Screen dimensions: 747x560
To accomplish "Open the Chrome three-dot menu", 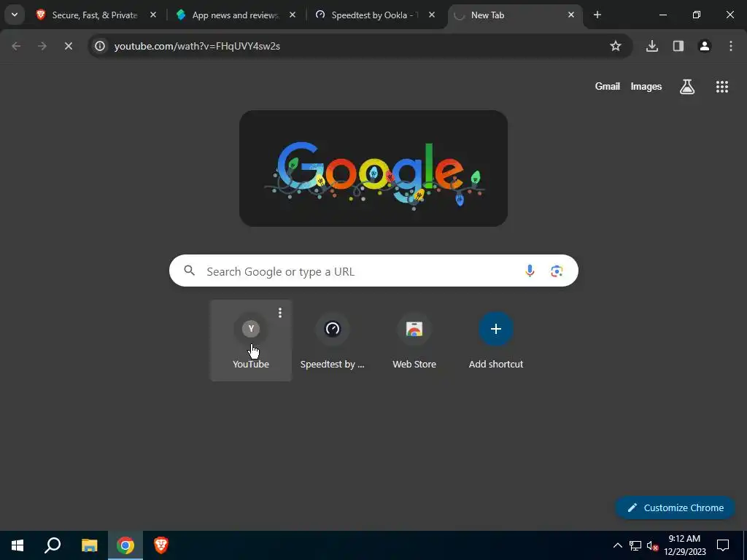I will pyautogui.click(x=731, y=46).
